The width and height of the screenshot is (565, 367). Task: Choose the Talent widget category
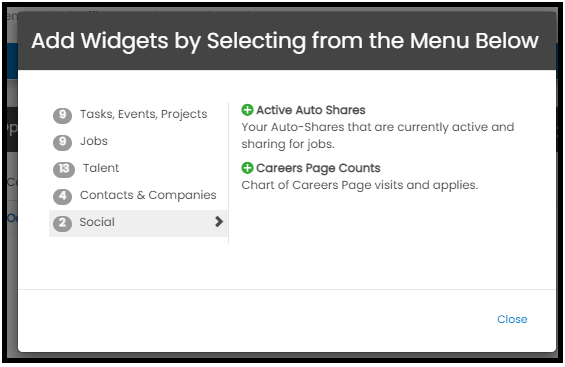pyautogui.click(x=101, y=168)
